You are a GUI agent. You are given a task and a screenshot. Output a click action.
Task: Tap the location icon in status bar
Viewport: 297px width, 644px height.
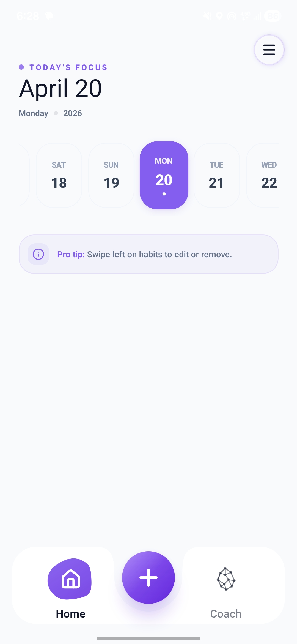(219, 16)
